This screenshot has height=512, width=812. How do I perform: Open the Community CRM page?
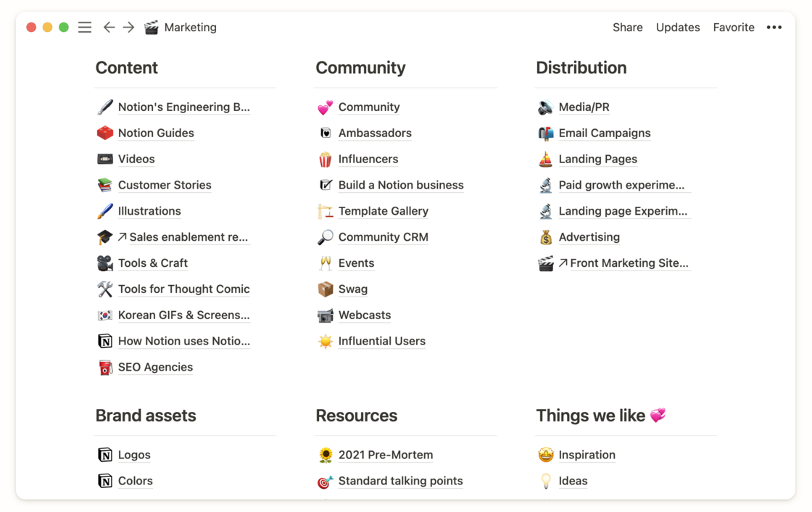click(384, 237)
